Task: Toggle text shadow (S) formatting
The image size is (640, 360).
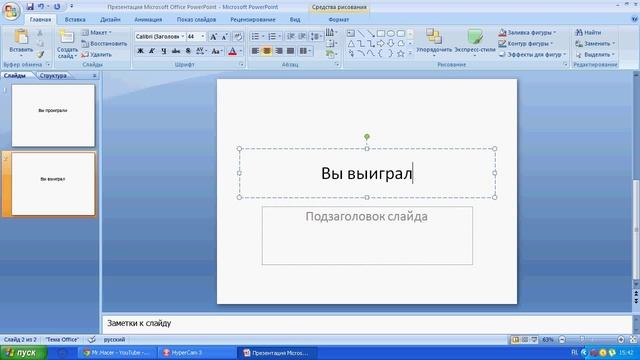Action: [x=188, y=51]
